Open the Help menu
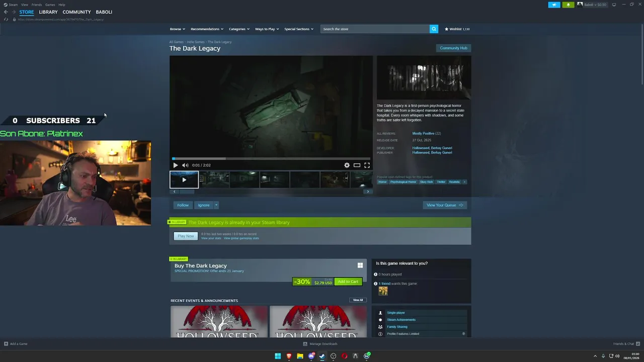644x362 pixels. pyautogui.click(x=62, y=5)
